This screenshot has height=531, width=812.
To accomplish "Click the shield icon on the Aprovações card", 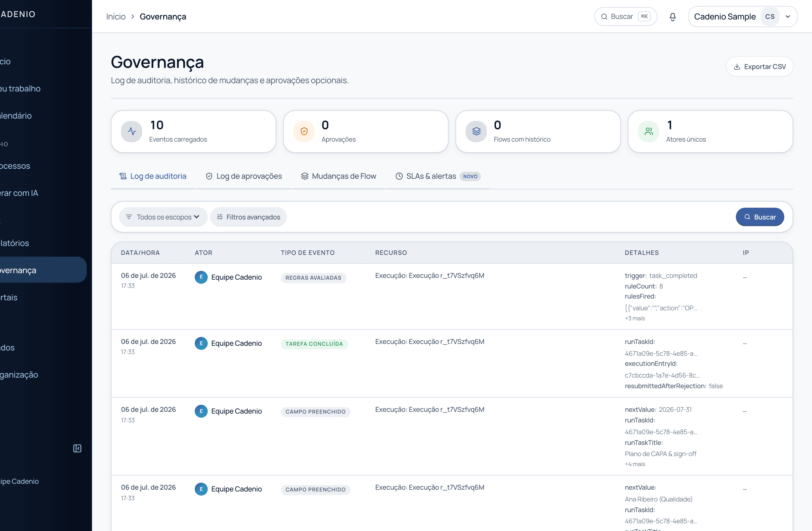I will tap(304, 131).
